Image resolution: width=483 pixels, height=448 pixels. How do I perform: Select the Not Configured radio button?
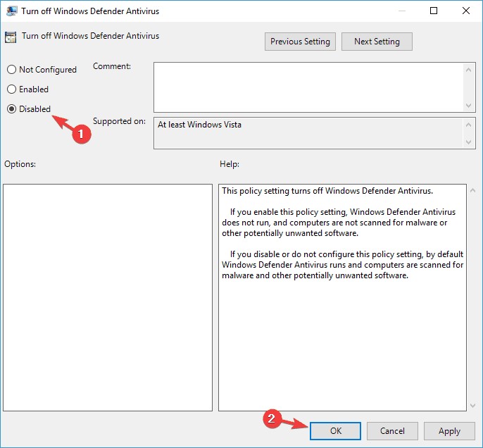pos(11,69)
